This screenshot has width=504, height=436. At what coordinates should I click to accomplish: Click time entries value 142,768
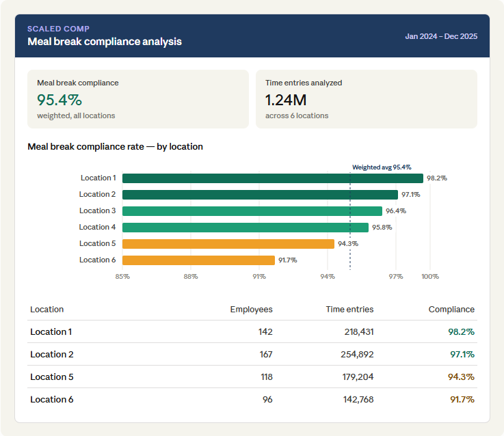[358, 399]
